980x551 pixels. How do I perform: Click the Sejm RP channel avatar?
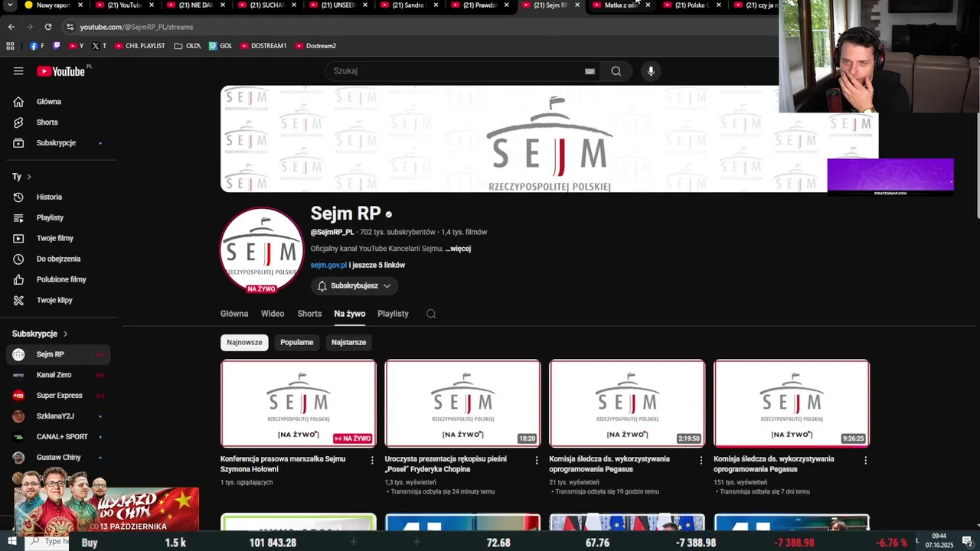tap(262, 249)
